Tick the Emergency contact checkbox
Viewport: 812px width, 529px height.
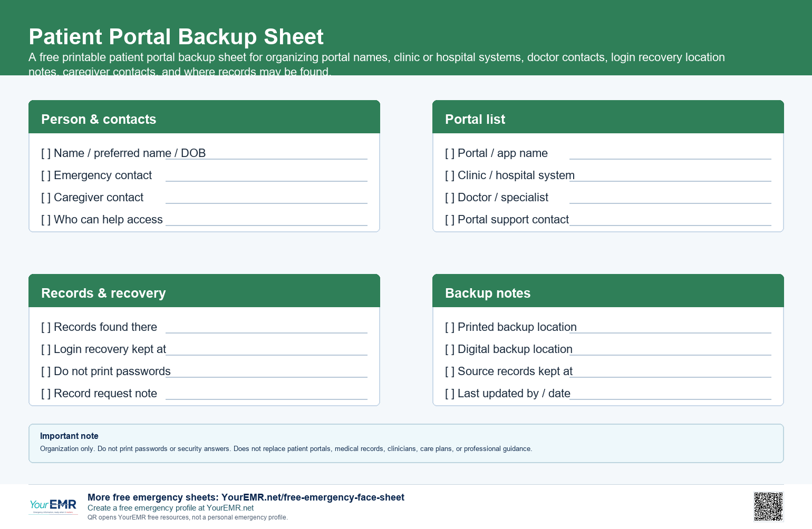(x=46, y=175)
